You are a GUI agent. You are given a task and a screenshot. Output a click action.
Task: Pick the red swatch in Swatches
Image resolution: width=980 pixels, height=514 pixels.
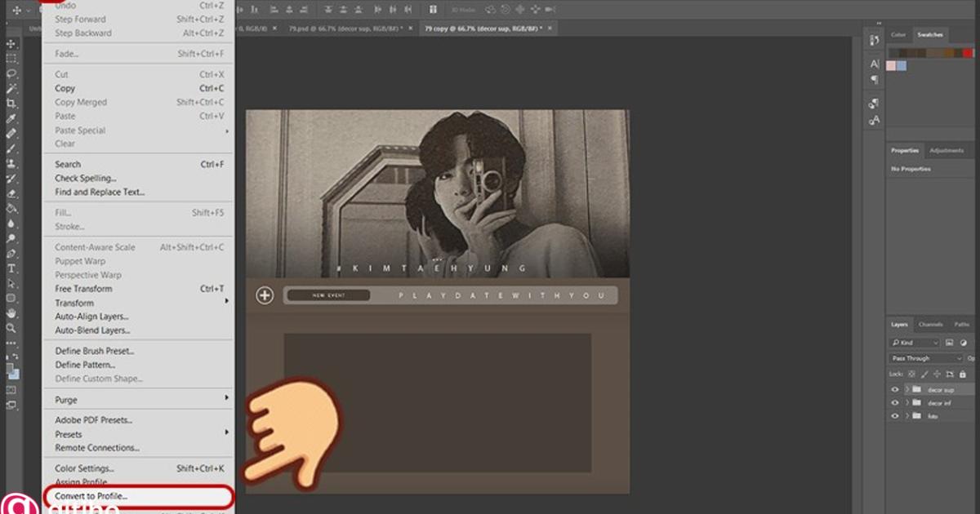pos(967,54)
